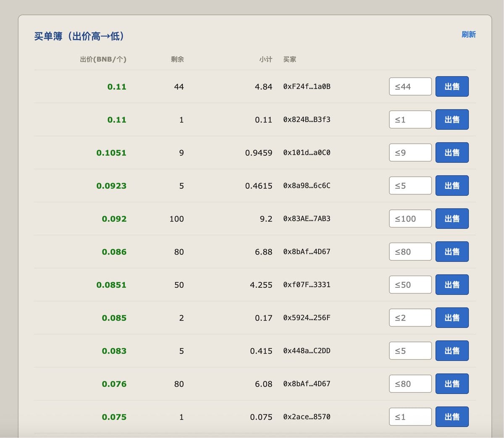Click 出售 for buyer 0x5924…256F
Viewport: 504px width, 438px height.
(x=452, y=318)
